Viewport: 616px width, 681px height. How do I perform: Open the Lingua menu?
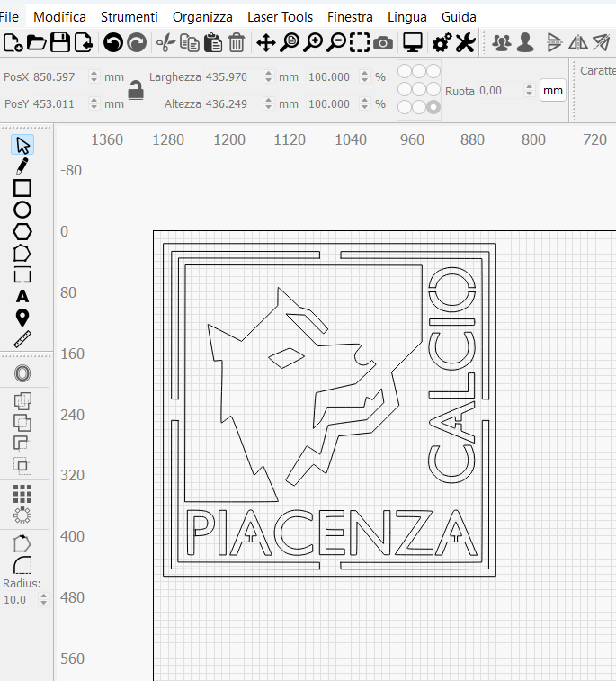click(407, 17)
